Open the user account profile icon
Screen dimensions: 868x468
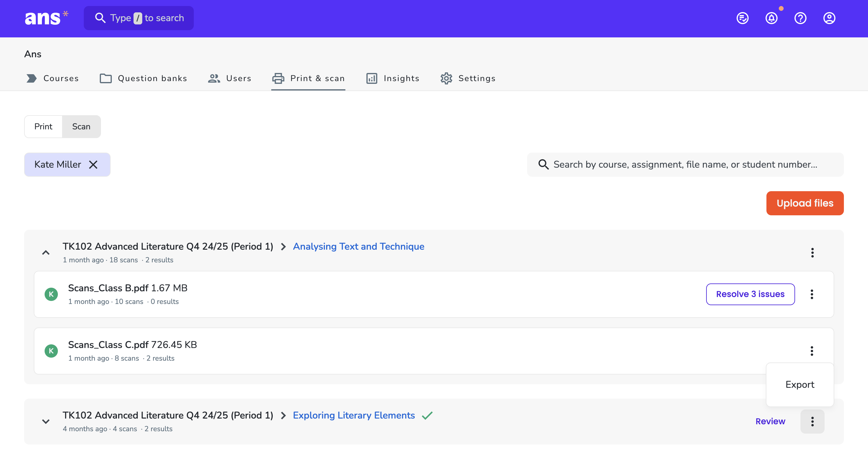[x=829, y=18]
